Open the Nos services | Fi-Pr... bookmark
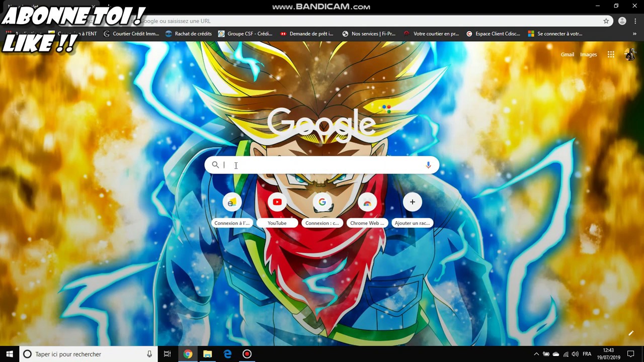 pos(369,34)
